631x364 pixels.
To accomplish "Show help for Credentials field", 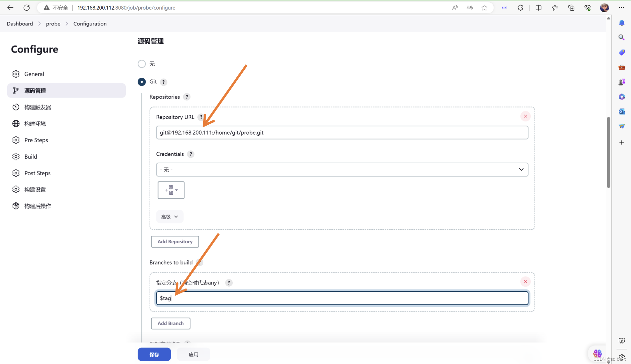I will pyautogui.click(x=191, y=154).
